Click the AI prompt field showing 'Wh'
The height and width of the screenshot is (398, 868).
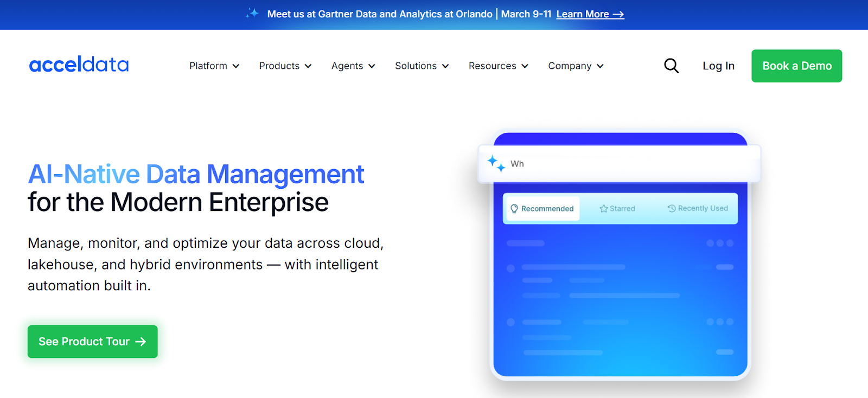(619, 164)
